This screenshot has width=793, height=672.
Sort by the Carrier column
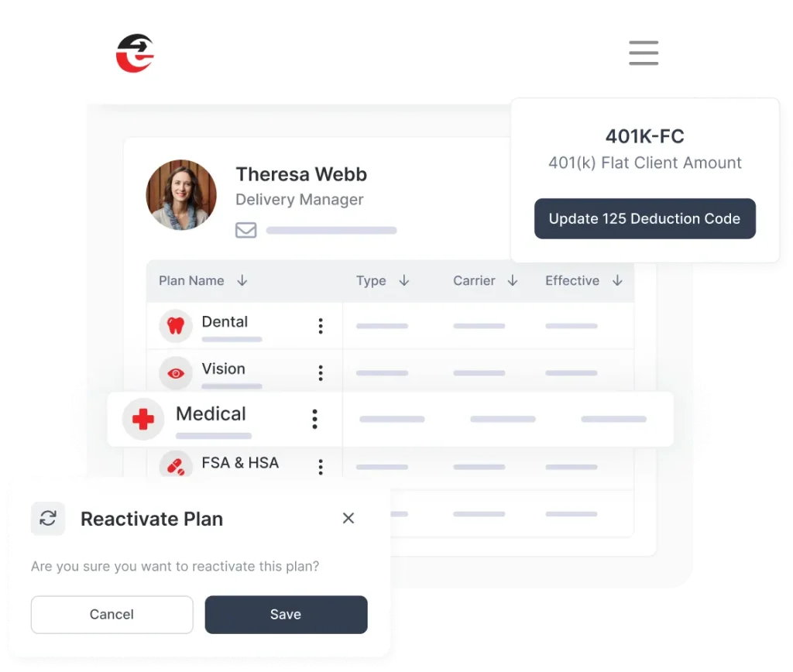[x=513, y=280]
